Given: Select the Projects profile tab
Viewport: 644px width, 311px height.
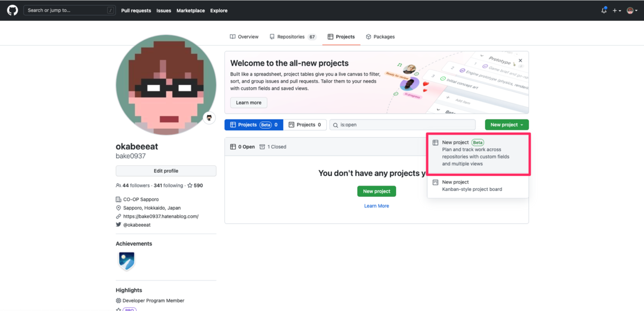Looking at the screenshot, I should (341, 36).
